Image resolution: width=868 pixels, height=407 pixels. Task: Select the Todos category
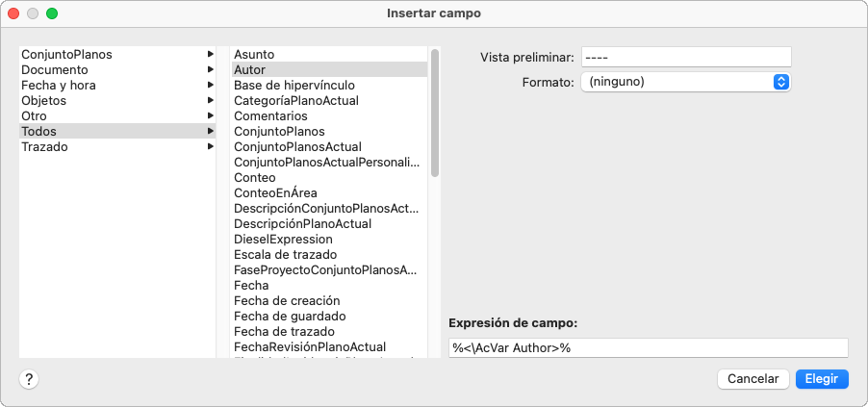click(x=39, y=132)
